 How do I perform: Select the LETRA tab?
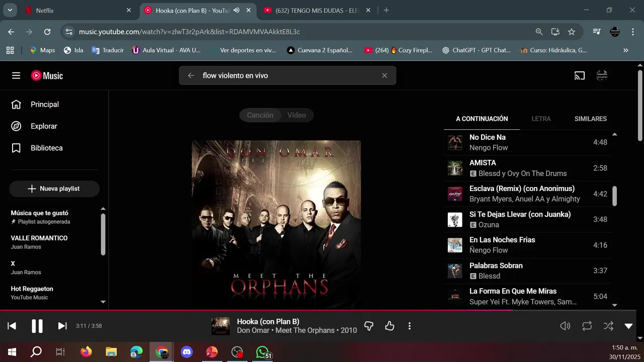point(541,119)
